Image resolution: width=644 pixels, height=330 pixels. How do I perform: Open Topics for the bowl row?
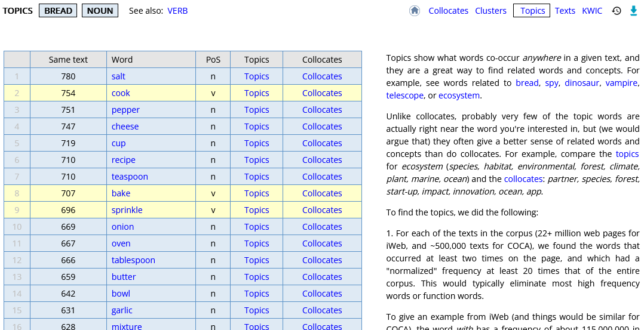257,294
